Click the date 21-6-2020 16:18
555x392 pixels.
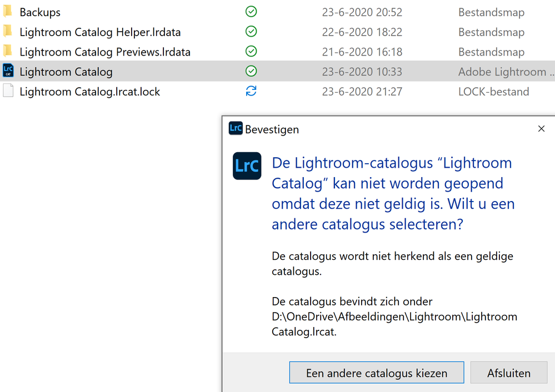pos(362,52)
